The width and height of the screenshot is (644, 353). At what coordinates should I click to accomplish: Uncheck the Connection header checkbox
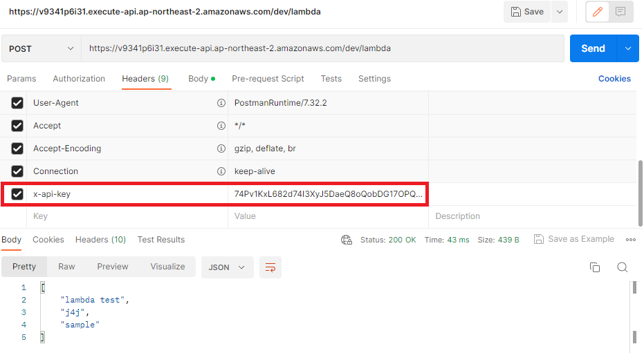pyautogui.click(x=17, y=171)
